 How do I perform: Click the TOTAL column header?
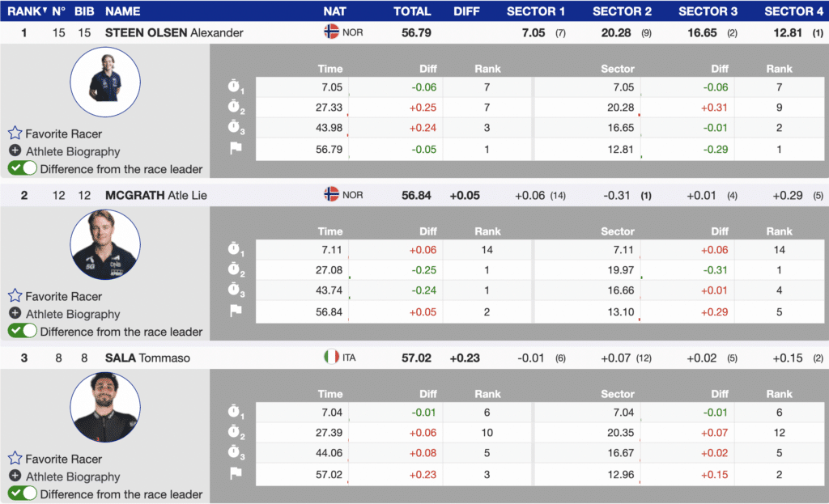click(412, 11)
